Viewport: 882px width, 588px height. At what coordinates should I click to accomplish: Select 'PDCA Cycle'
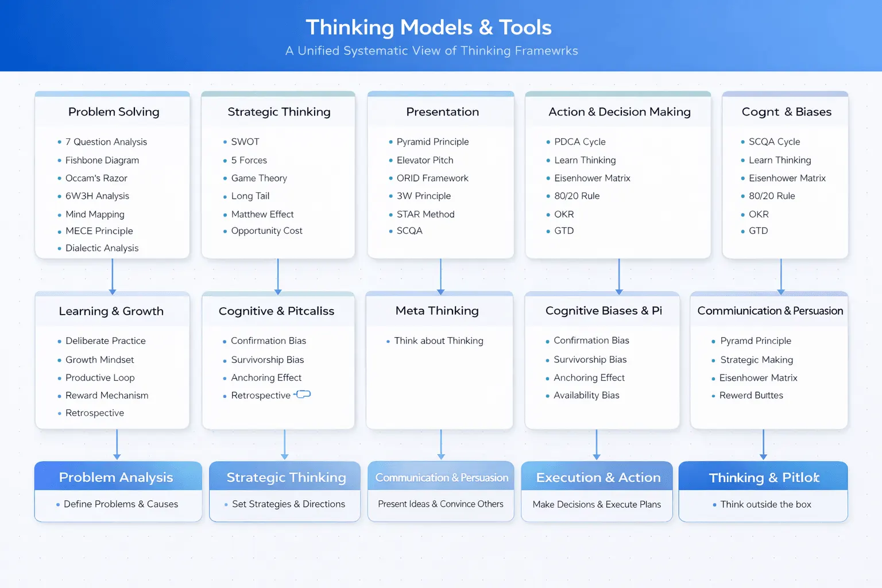click(x=580, y=142)
